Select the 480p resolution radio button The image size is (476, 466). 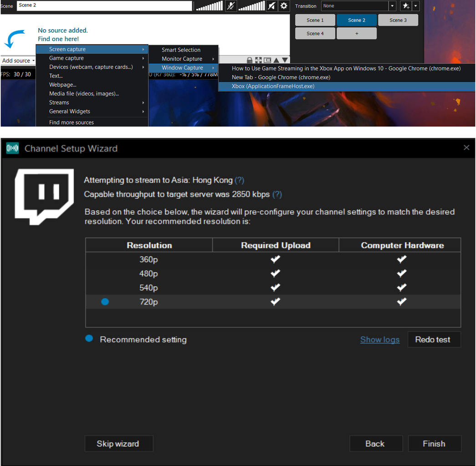(x=105, y=273)
